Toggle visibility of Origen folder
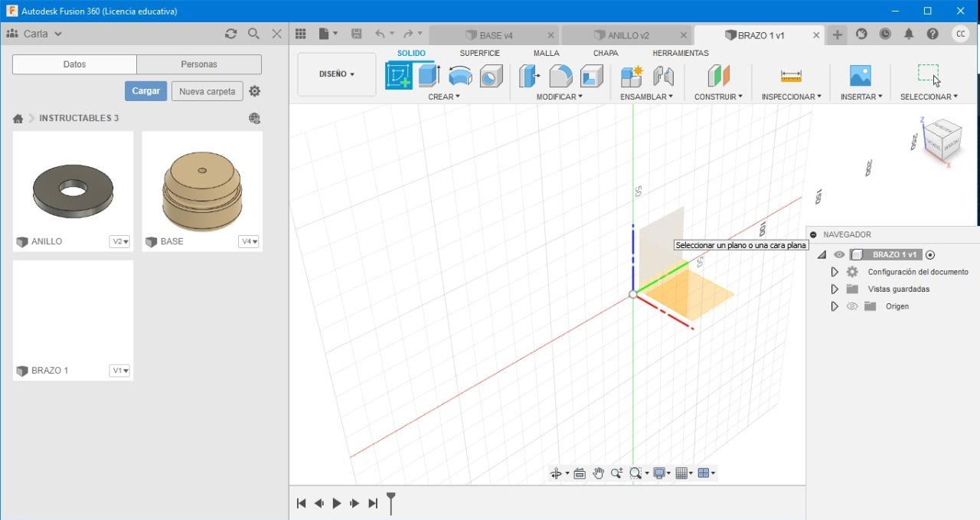980x520 pixels. [x=851, y=306]
